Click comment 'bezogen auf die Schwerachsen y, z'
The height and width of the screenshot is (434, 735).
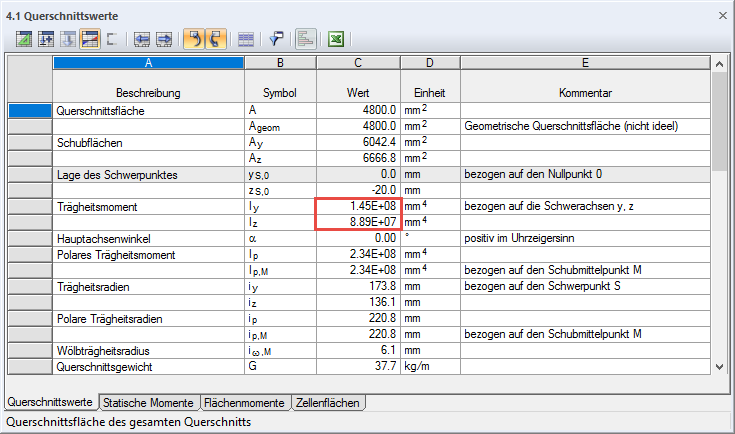pyautogui.click(x=585, y=207)
